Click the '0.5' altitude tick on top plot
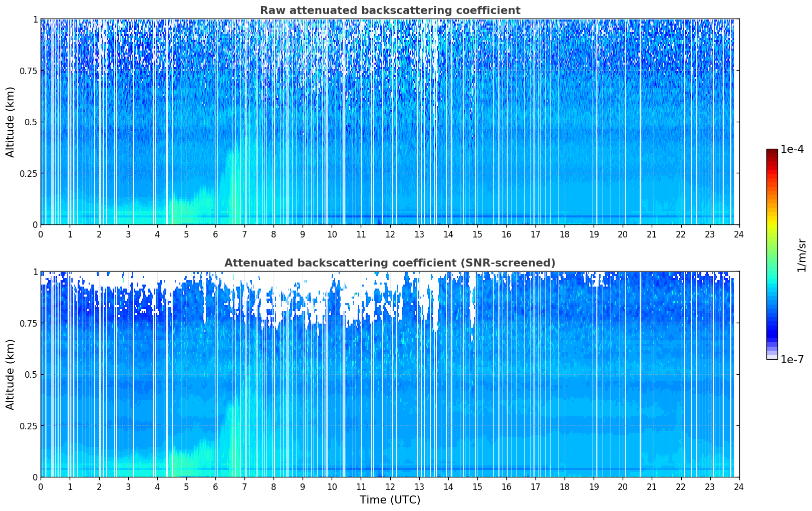Viewport: 812px width, 511px height. click(31, 122)
